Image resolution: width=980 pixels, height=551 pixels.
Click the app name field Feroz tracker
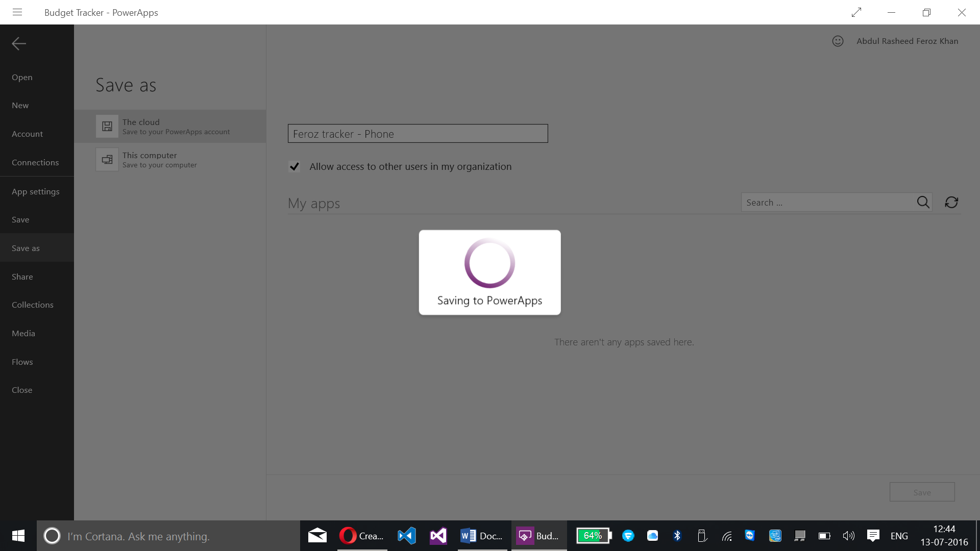point(418,134)
